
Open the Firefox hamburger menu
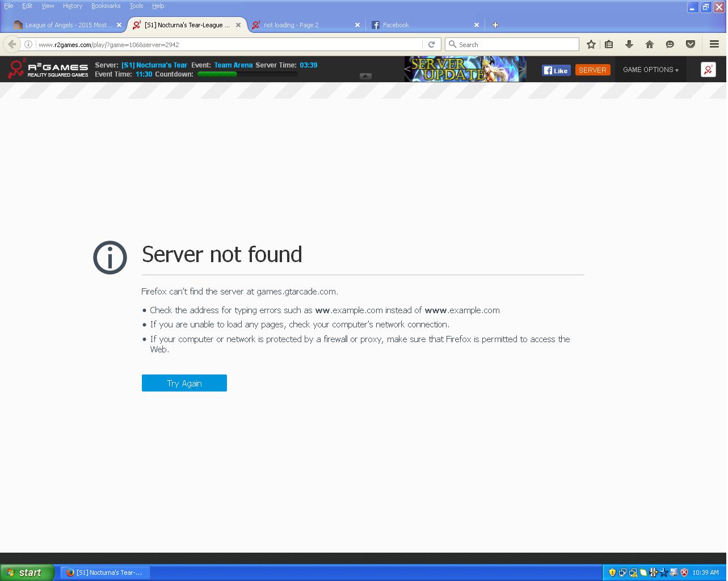pos(714,44)
